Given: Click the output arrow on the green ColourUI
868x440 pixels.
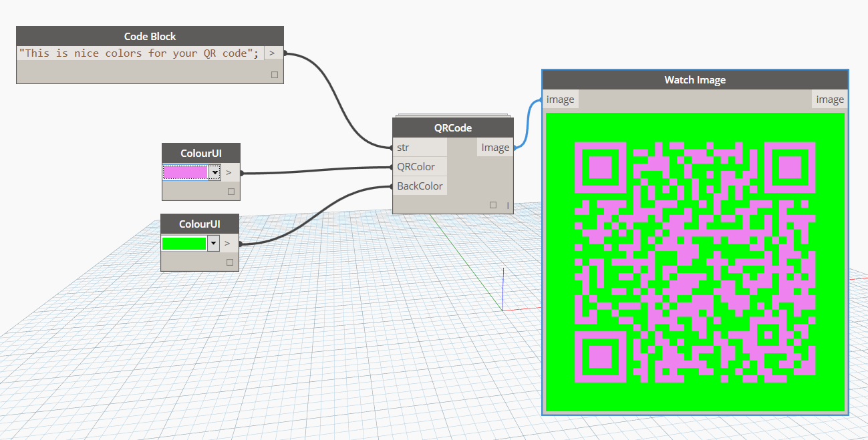Looking at the screenshot, I should [227, 242].
